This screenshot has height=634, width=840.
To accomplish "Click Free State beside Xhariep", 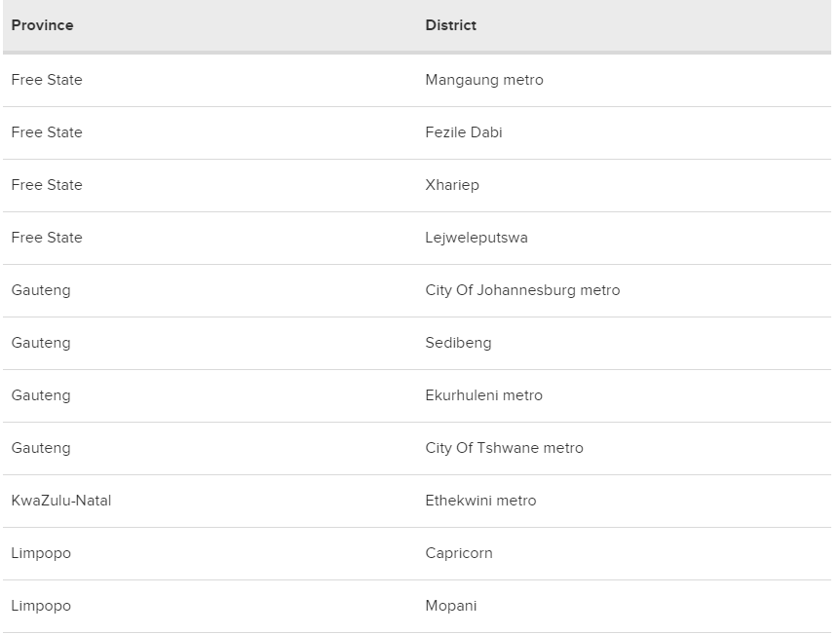I will tap(47, 185).
